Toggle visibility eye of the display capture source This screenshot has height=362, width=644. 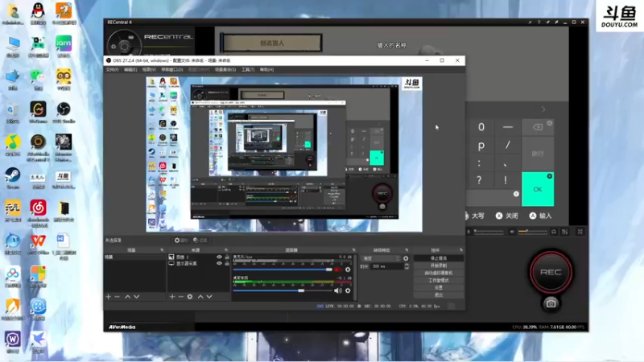(x=219, y=263)
